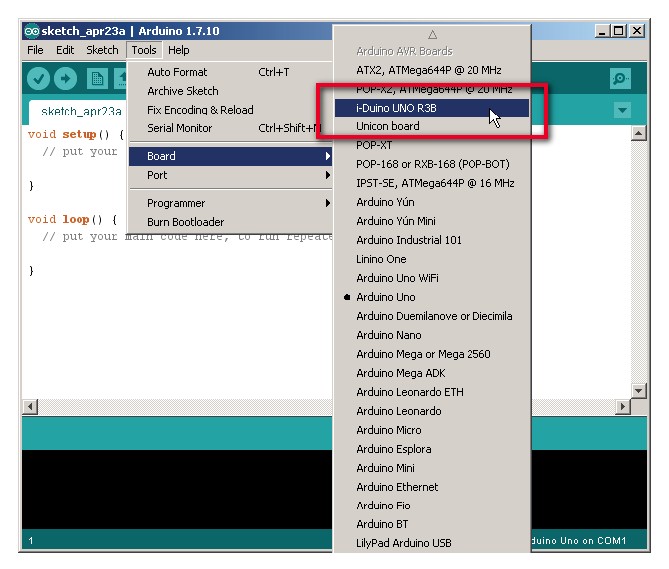The image size is (669, 569).
Task: Select Arduino Duemilanove or Diecimila
Action: [432, 316]
